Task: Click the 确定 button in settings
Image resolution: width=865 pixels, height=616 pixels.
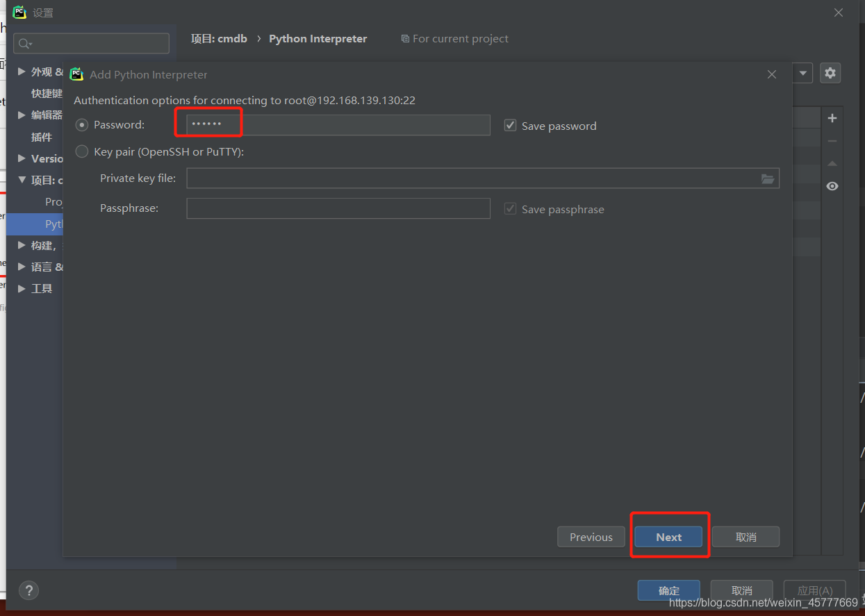Action: 669,590
